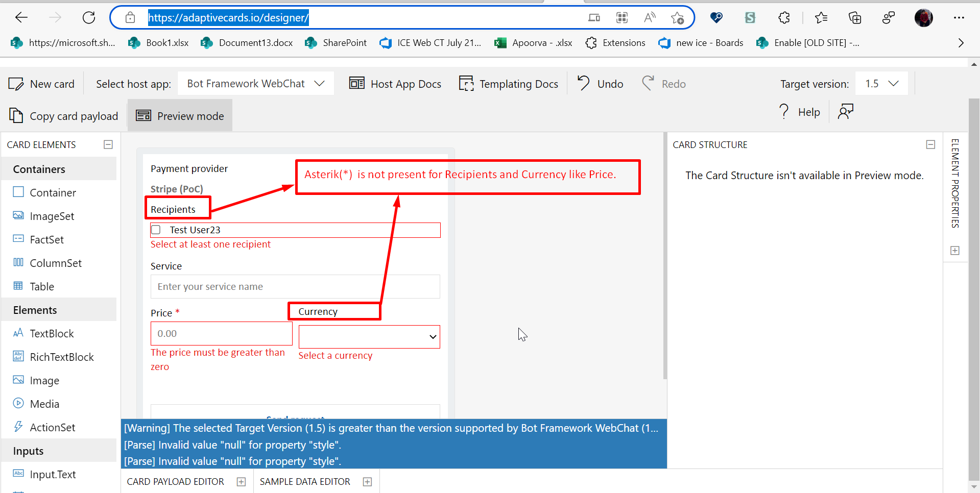Show more bookmarks chevron
Image resolution: width=980 pixels, height=493 pixels.
click(961, 43)
